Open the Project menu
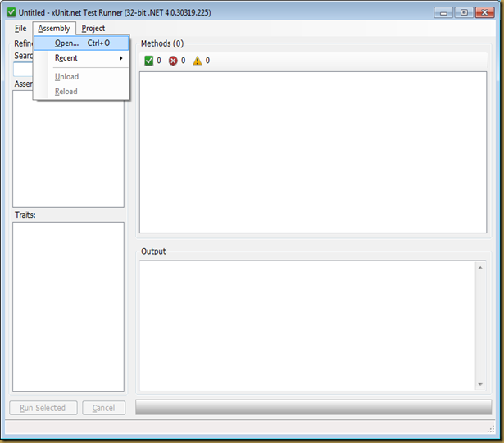The height and width of the screenshot is (443, 504). (93, 29)
